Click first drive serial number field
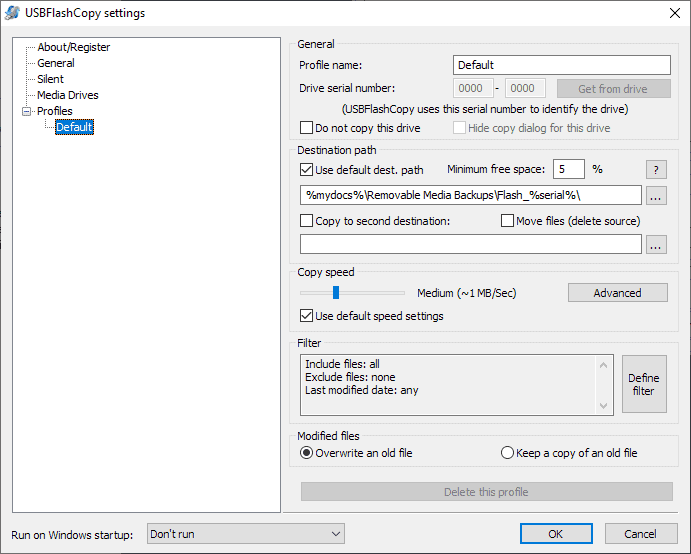The height and width of the screenshot is (554, 691). (x=473, y=88)
